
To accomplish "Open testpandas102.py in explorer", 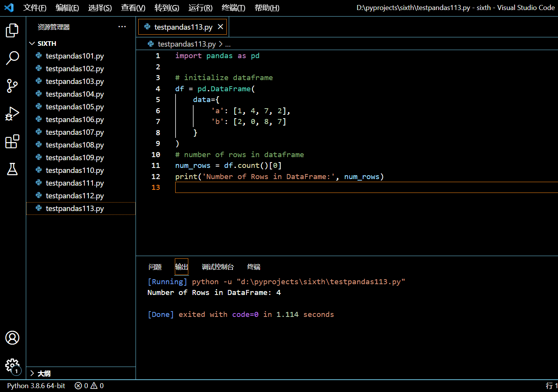I will 81,69.
